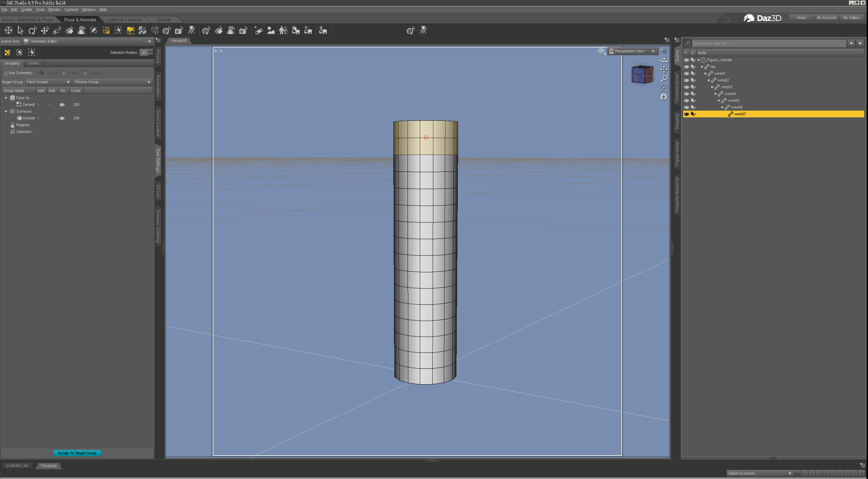This screenshot has width=868, height=479.
Task: Switch to Lights & Cameras tab
Action: point(124,20)
